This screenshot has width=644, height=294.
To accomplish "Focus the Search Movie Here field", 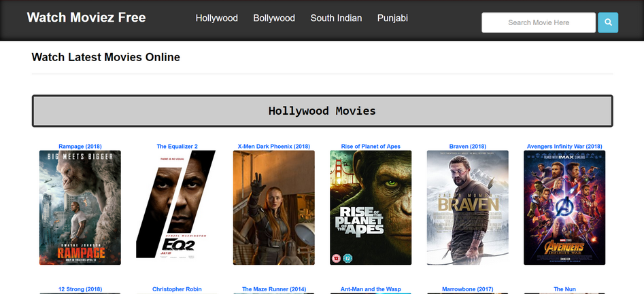I will coord(539,22).
